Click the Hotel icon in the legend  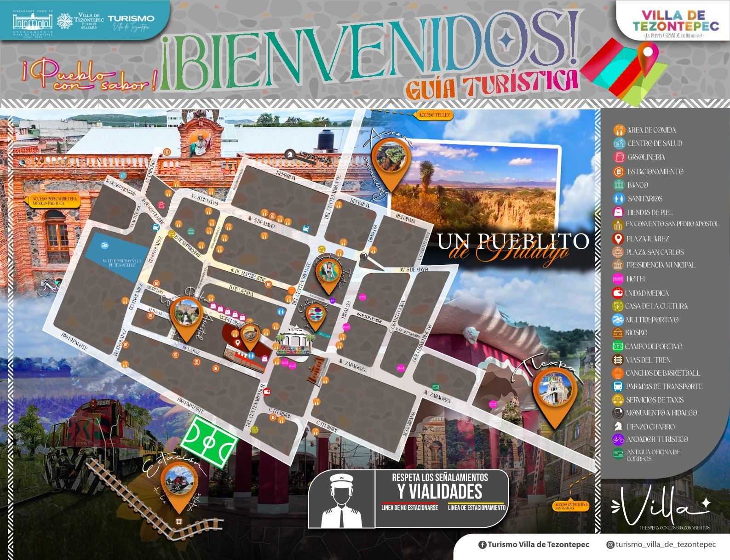pyautogui.click(x=618, y=279)
